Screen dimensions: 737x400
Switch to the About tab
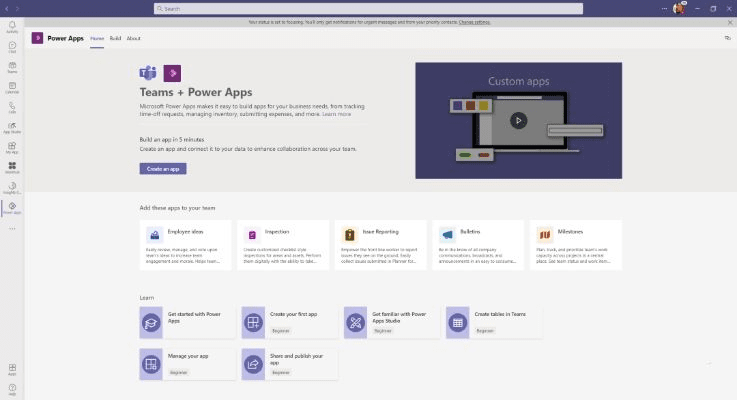tap(133, 38)
